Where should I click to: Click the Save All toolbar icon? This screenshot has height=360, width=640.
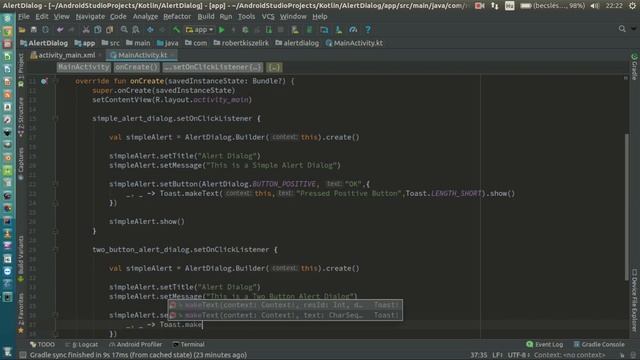click(x=34, y=30)
